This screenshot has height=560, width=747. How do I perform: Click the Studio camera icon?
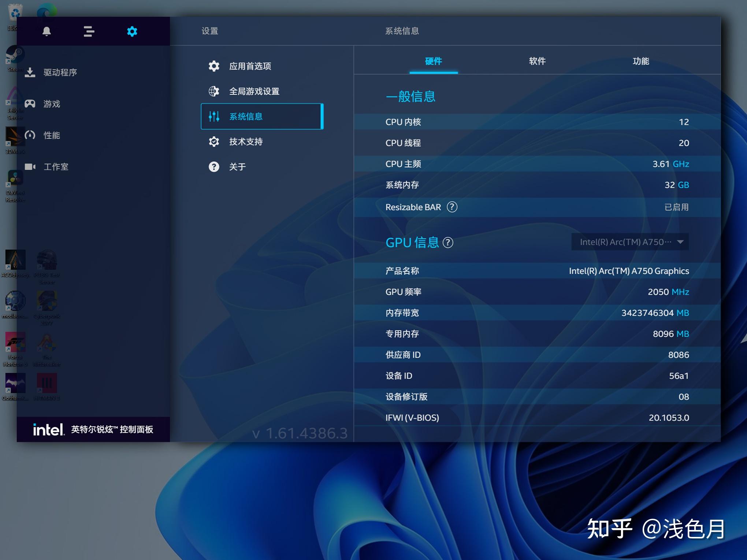coord(30,167)
